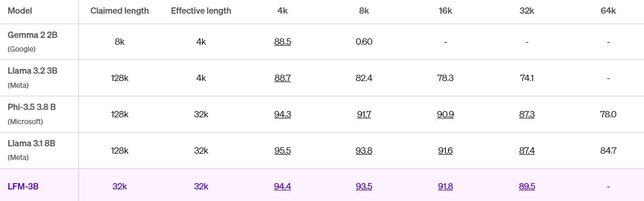Click the 64k column header
Viewport: 644px width, 201px height.
[x=608, y=11]
